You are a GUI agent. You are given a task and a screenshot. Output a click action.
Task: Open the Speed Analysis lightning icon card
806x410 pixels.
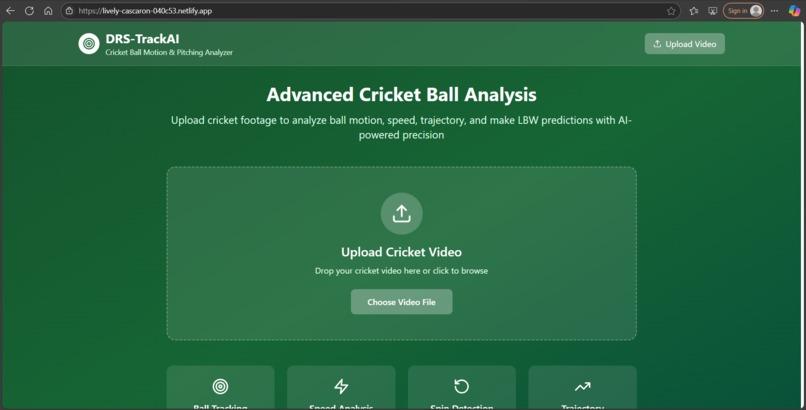pyautogui.click(x=341, y=388)
